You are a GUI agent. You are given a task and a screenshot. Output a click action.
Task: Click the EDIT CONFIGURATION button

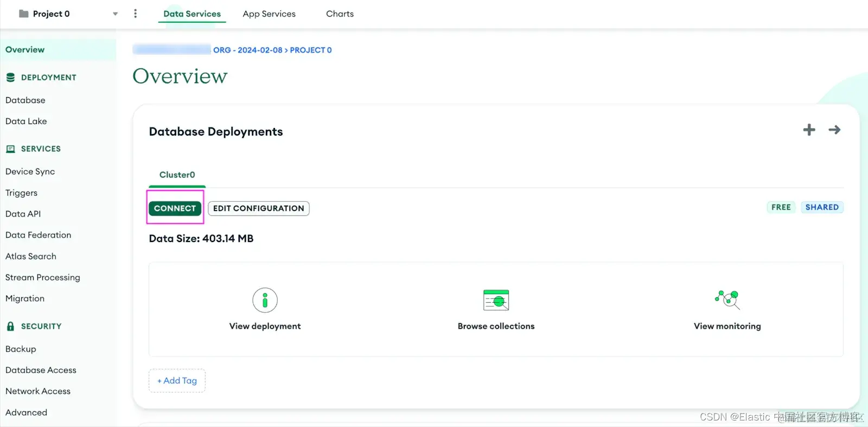pyautogui.click(x=259, y=208)
